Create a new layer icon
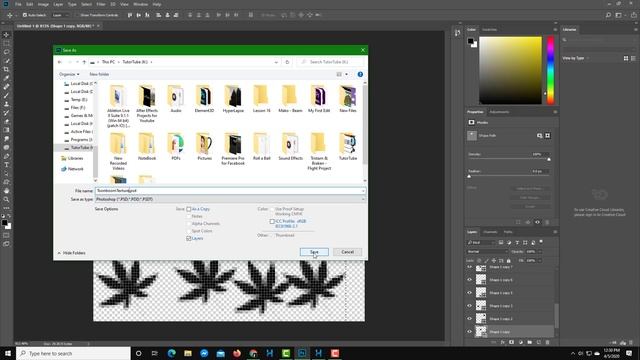Screen dimensions: 640x360 pos(538,342)
